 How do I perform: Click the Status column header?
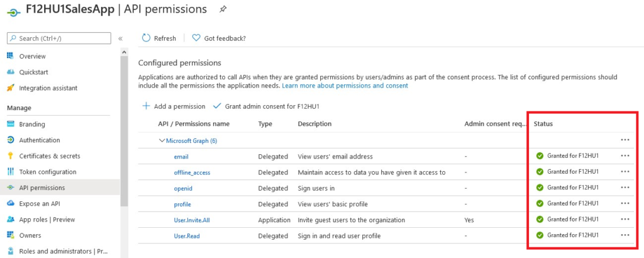click(543, 124)
